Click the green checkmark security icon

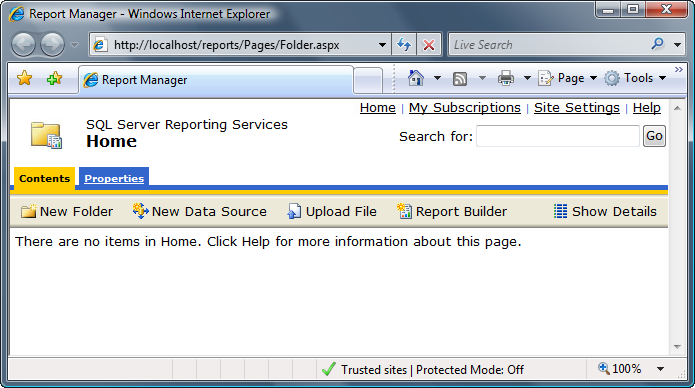328,369
